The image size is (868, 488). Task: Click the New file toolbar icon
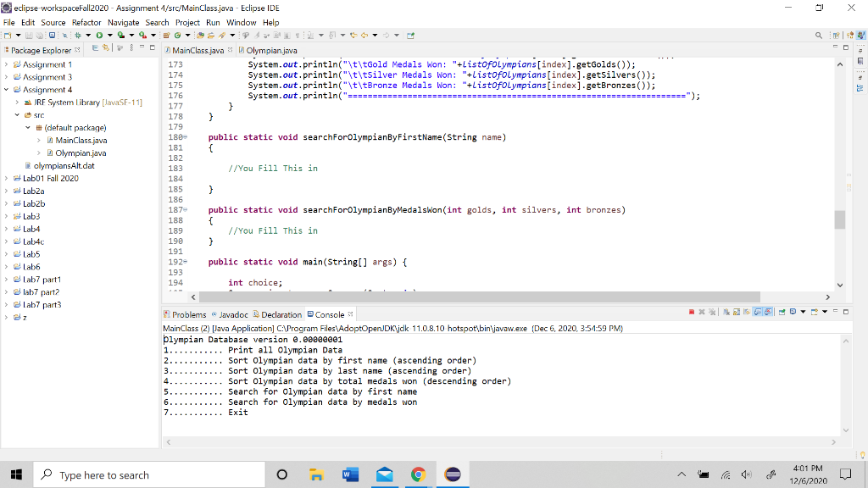pyautogui.click(x=7, y=36)
